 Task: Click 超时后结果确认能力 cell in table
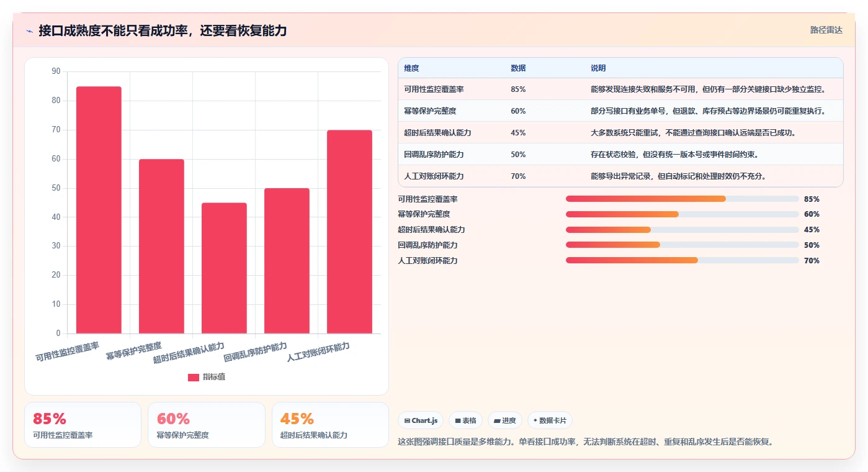click(x=437, y=133)
